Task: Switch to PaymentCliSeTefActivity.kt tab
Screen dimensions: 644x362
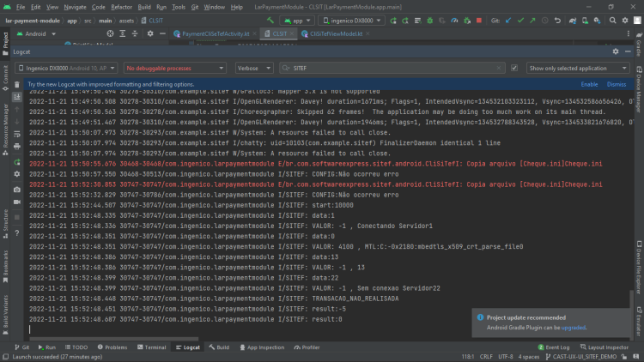Action: pyautogui.click(x=216, y=33)
